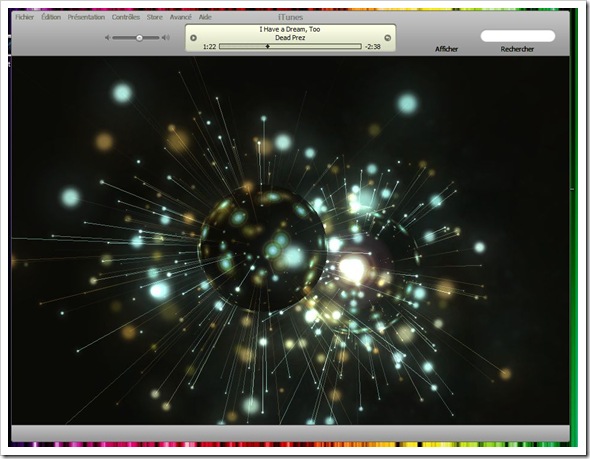Click the low-volume speaker icon

108,37
